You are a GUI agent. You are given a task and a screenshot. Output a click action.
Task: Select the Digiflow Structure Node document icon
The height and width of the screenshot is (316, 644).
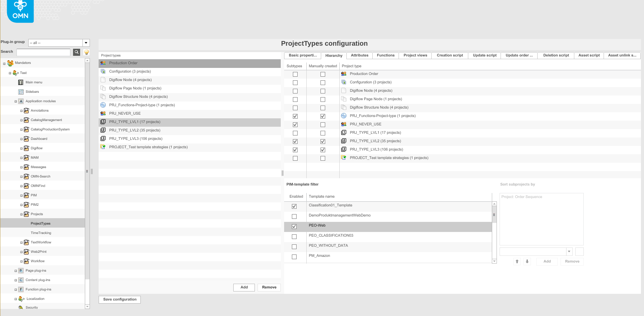point(103,96)
